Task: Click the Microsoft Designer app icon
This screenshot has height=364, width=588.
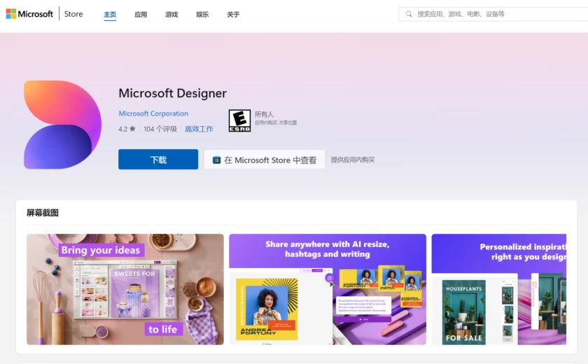Action: (62, 125)
